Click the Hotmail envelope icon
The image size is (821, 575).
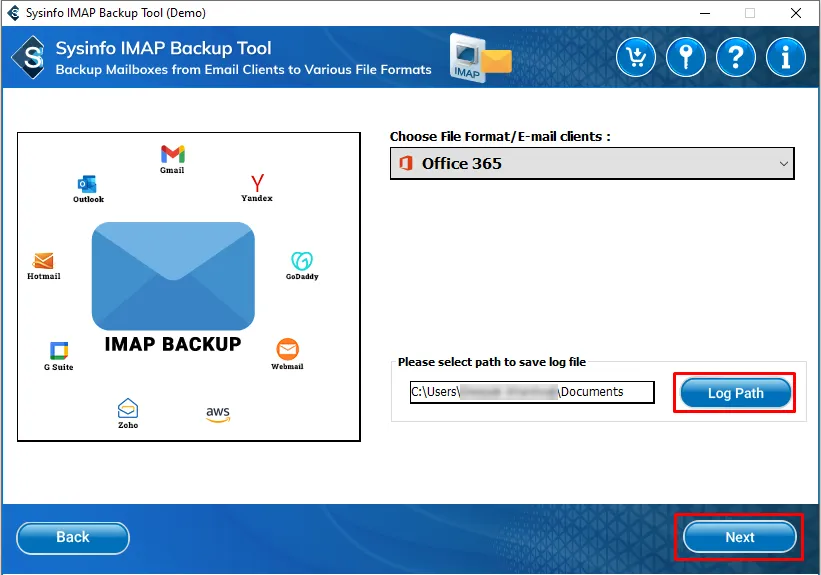point(43,261)
